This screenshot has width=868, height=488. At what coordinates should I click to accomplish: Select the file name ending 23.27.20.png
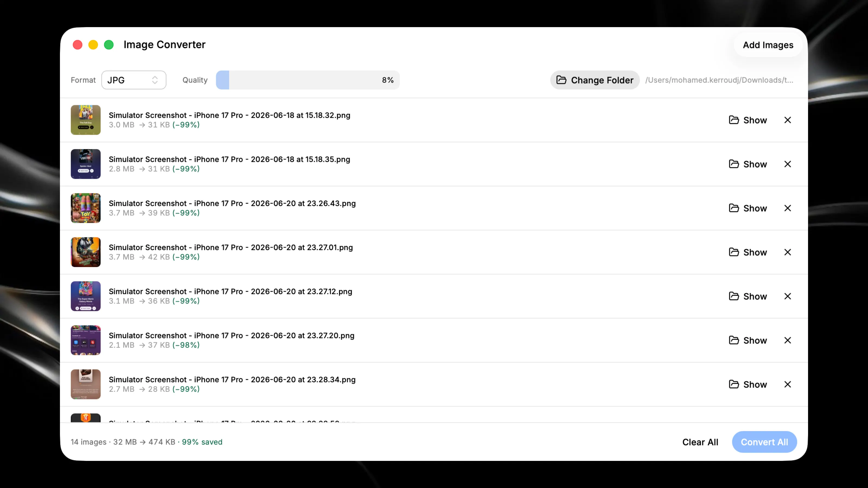[231, 336]
